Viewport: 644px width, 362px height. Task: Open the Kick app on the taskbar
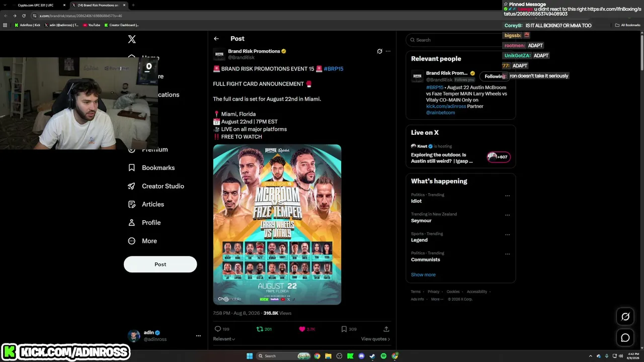tap(350, 356)
